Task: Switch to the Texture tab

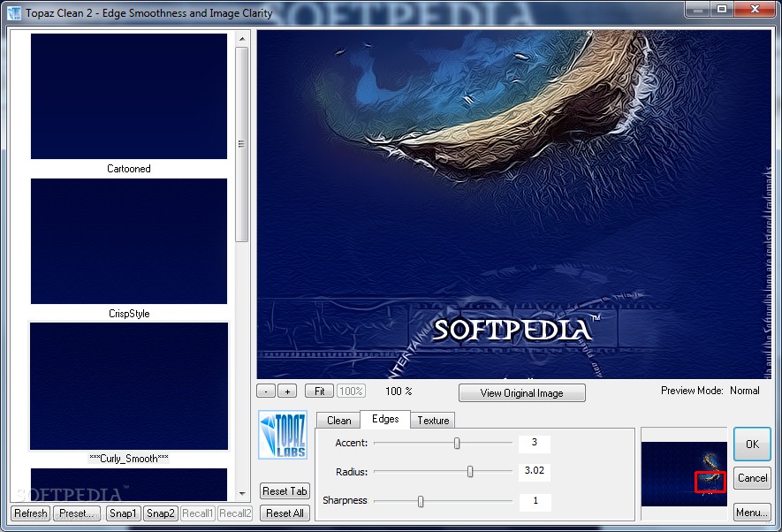Action: click(433, 421)
